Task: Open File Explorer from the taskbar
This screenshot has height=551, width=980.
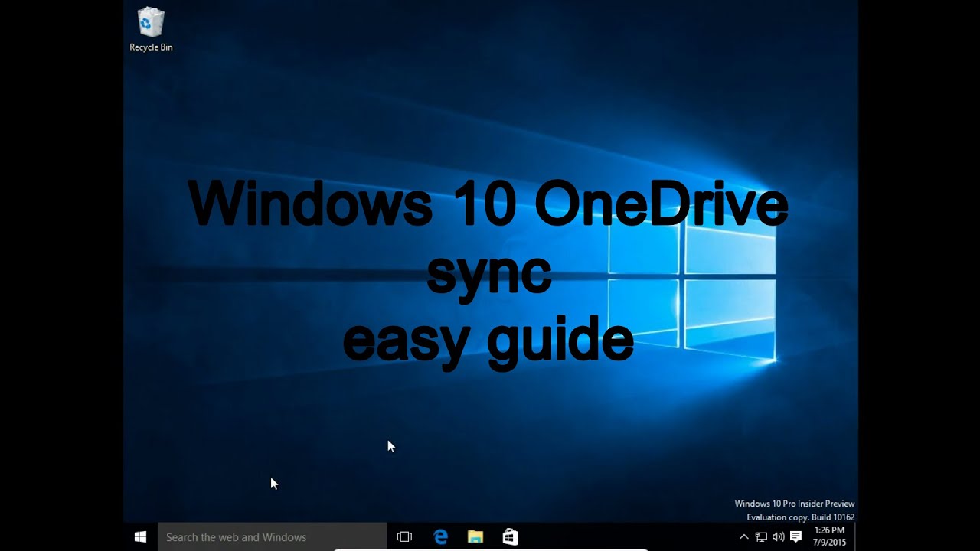Action: click(475, 537)
